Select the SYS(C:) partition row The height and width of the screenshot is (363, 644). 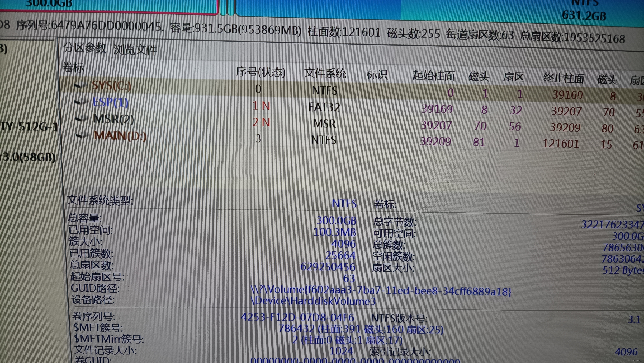(112, 86)
